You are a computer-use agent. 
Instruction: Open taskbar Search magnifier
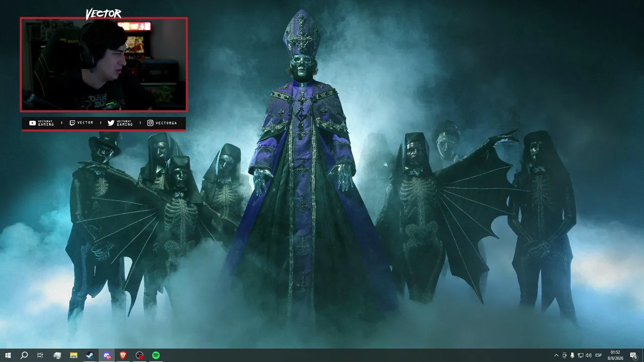pos(24,355)
